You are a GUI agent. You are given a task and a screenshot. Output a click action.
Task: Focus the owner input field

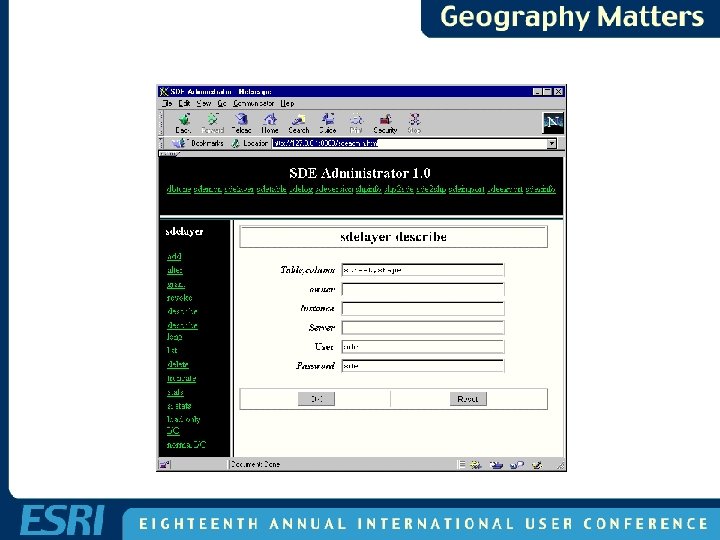coord(422,289)
